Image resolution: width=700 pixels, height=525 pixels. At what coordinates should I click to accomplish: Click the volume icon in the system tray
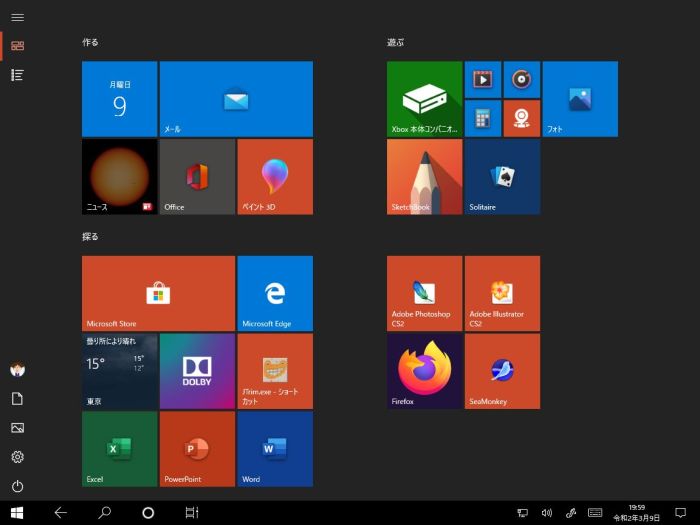coord(546,513)
